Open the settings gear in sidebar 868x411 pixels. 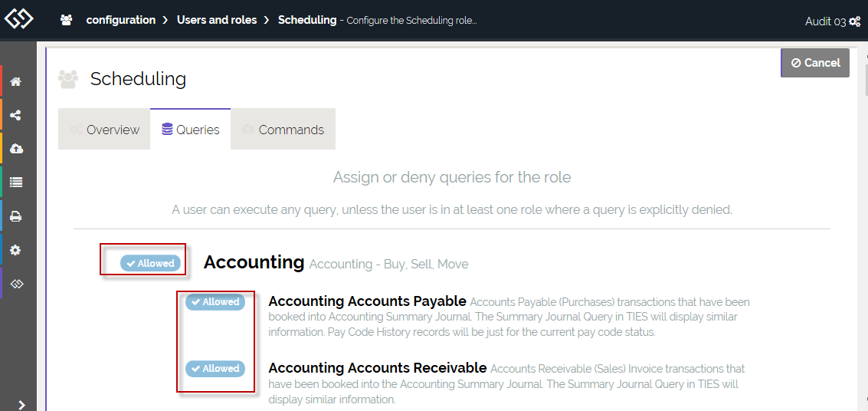(x=15, y=250)
